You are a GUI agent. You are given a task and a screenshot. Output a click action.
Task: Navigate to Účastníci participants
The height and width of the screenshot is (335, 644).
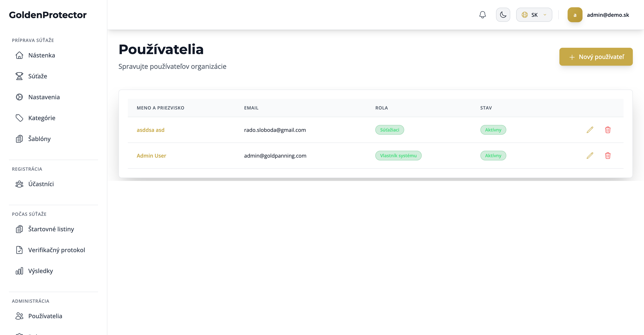pyautogui.click(x=41, y=184)
